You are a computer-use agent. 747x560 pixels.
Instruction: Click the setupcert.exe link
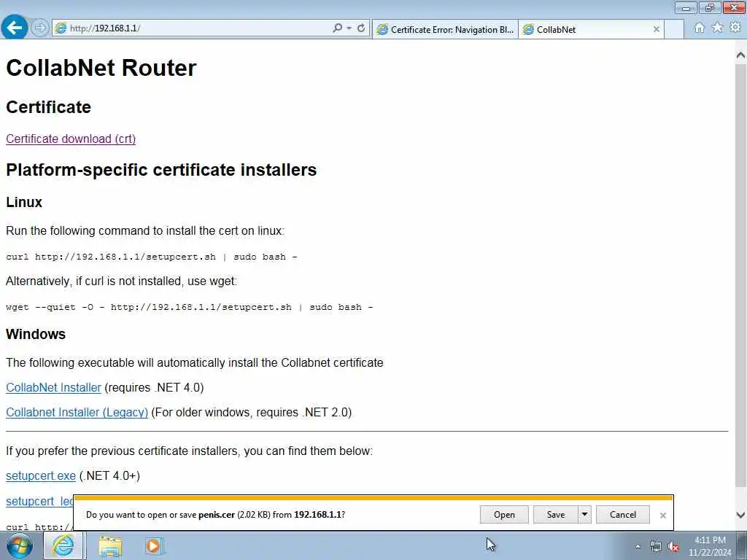click(41, 475)
